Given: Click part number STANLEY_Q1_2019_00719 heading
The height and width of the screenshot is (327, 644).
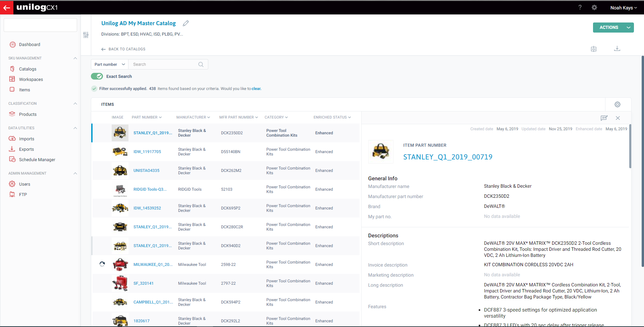Looking at the screenshot, I should [x=448, y=157].
